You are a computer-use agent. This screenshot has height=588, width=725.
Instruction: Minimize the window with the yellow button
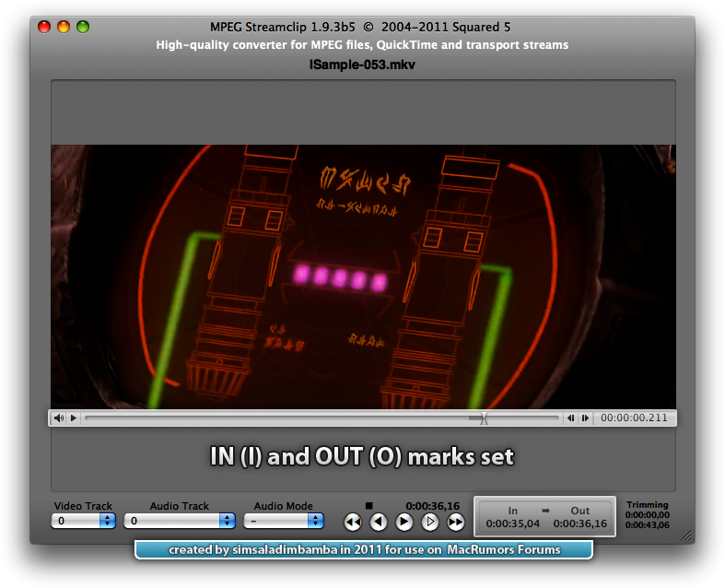(x=64, y=27)
